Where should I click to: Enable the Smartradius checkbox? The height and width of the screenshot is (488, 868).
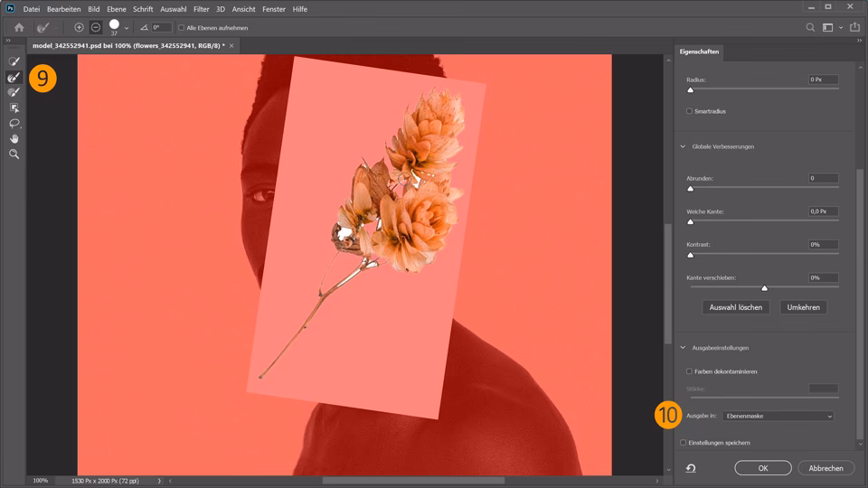pyautogui.click(x=689, y=111)
